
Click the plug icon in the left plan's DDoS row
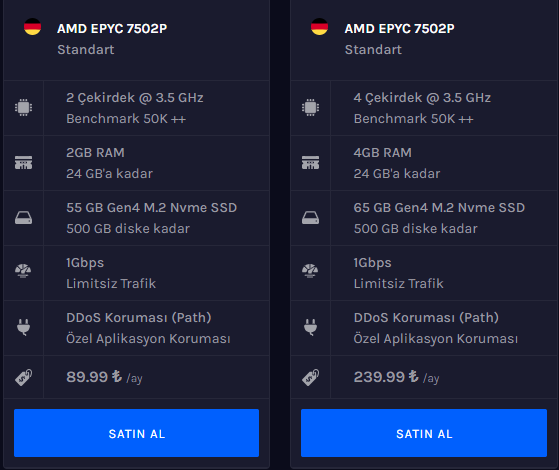pos(24,327)
